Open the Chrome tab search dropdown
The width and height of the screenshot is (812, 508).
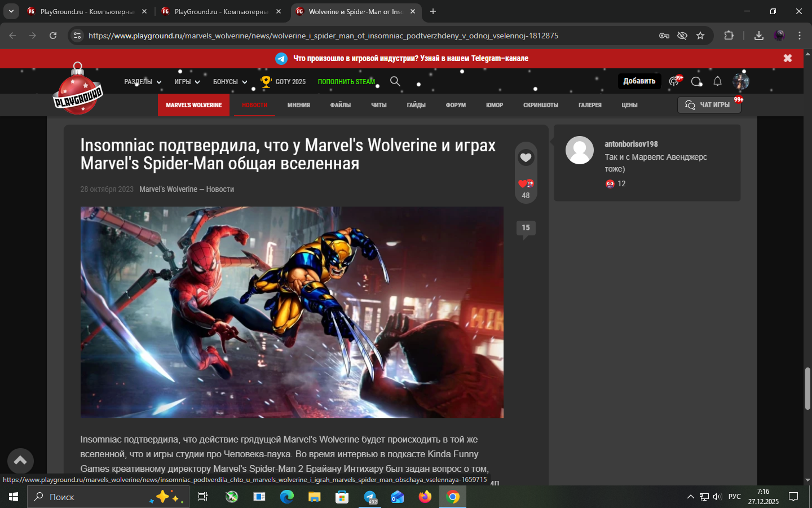pos(11,11)
